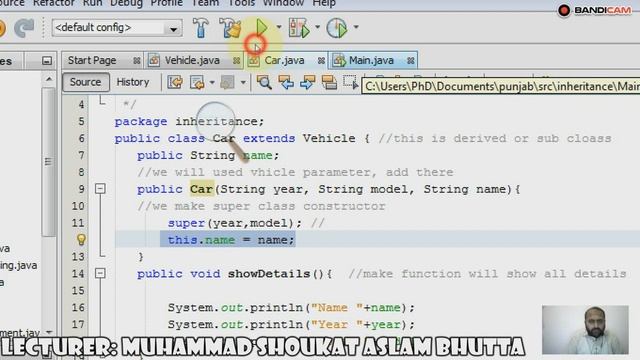Open the Help menu
Screen dimensions: 640x360
(x=324, y=3)
